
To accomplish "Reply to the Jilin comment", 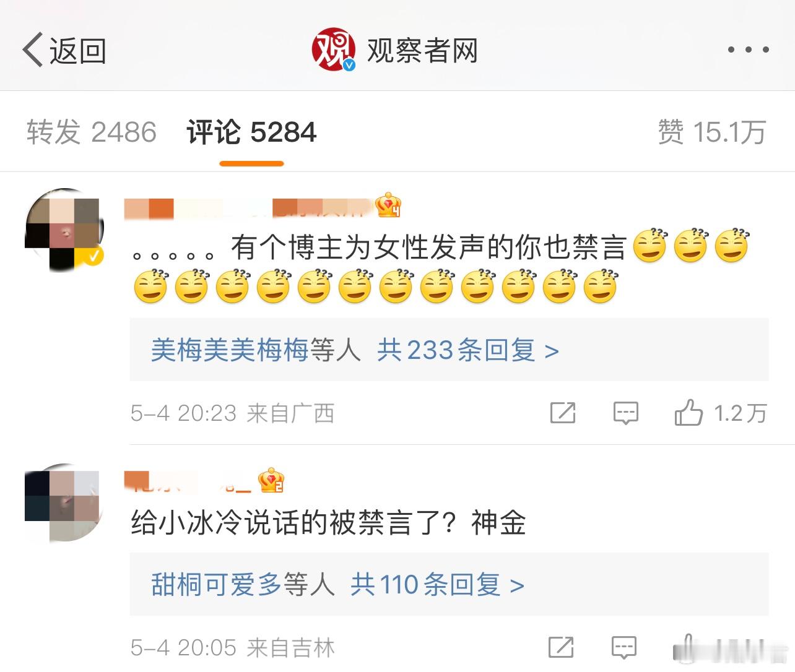I will 623,647.
